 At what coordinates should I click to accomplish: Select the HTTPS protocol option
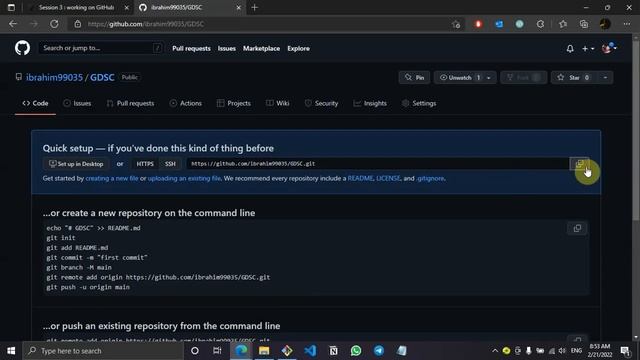(145, 164)
